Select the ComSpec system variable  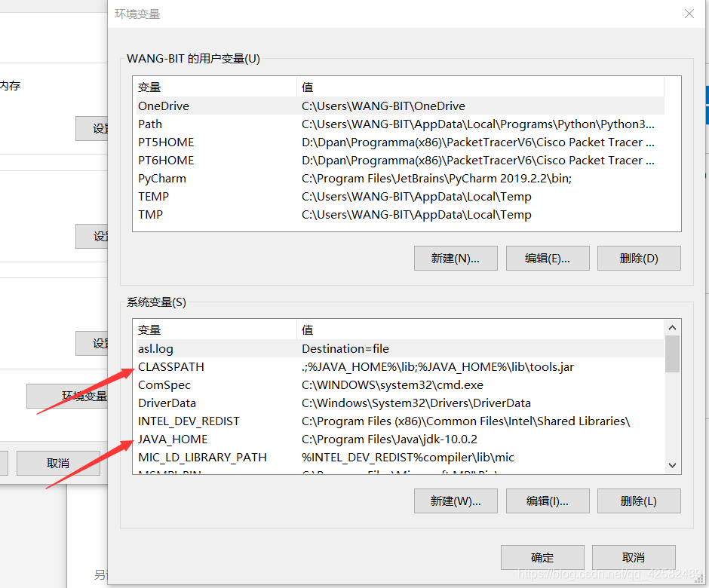coord(401,384)
